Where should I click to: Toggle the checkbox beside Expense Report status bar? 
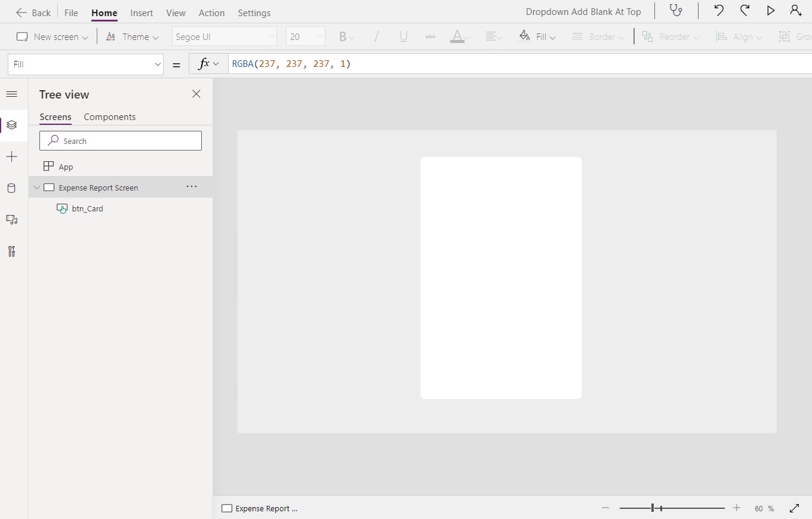[226, 508]
